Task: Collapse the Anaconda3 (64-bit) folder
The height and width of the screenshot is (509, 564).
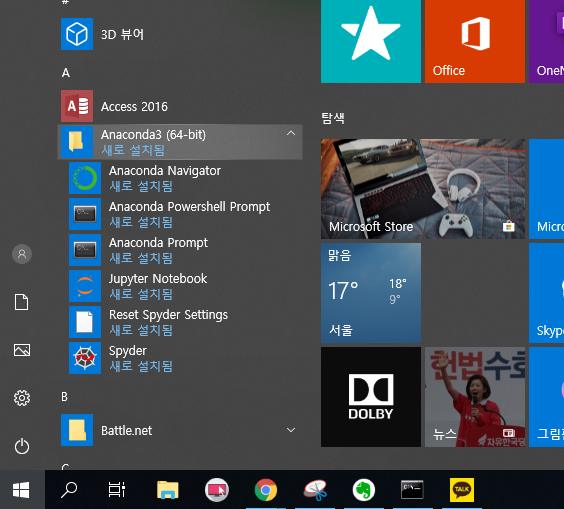Action: (x=180, y=142)
